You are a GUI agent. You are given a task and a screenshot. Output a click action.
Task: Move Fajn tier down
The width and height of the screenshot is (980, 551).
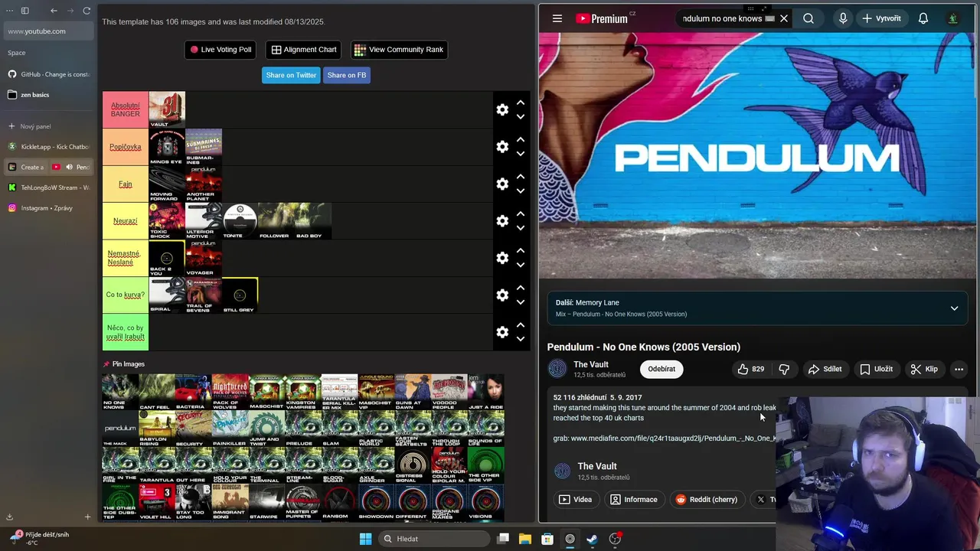pos(521,191)
